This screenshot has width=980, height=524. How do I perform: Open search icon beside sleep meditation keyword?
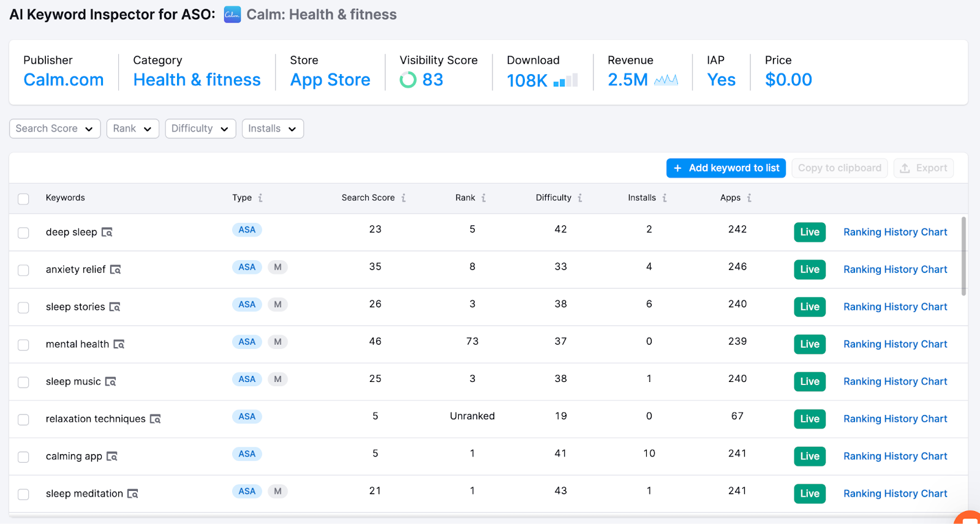pyautogui.click(x=133, y=493)
